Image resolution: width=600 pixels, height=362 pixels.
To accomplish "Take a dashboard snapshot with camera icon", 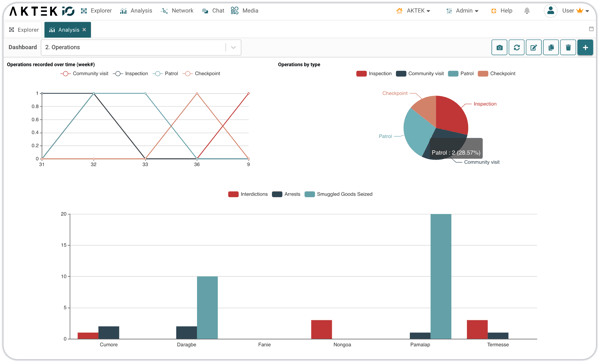I will click(499, 47).
